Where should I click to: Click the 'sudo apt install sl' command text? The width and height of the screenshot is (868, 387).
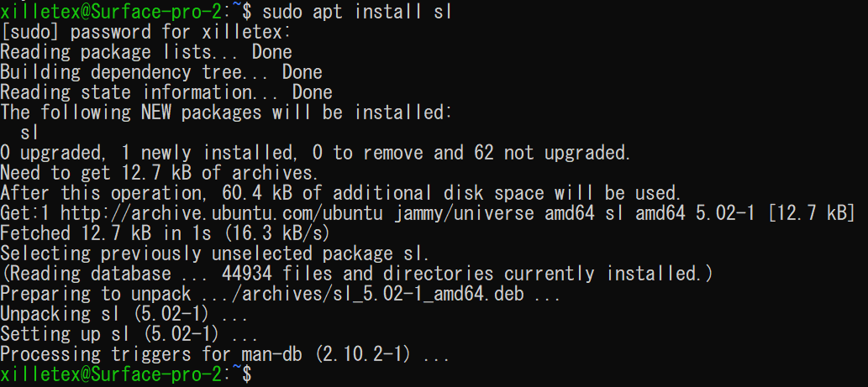pos(358,12)
